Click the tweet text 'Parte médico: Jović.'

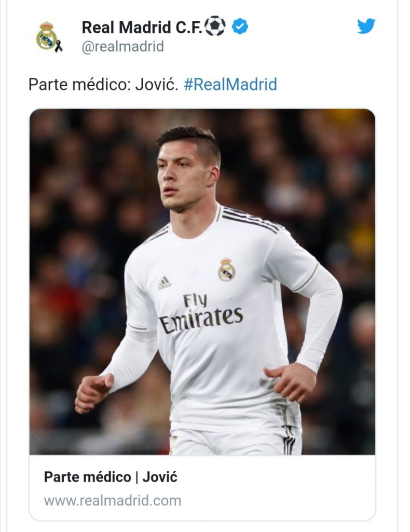tap(103, 84)
